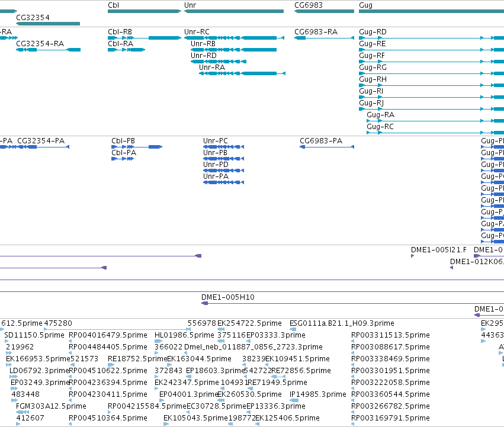The image size is (504, 427).
Task: Open the EP04001.3prime EST
Action: click(161, 400)
